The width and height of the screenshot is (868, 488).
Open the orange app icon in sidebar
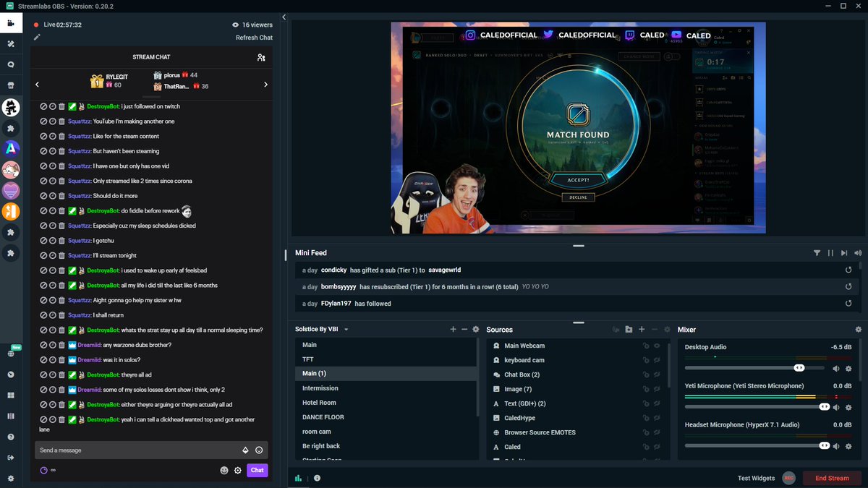[10, 212]
